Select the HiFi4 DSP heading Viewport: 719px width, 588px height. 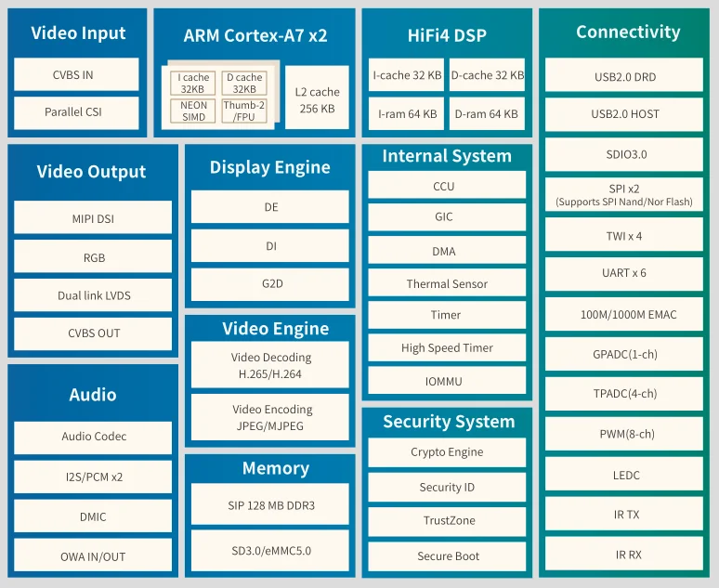tap(447, 36)
